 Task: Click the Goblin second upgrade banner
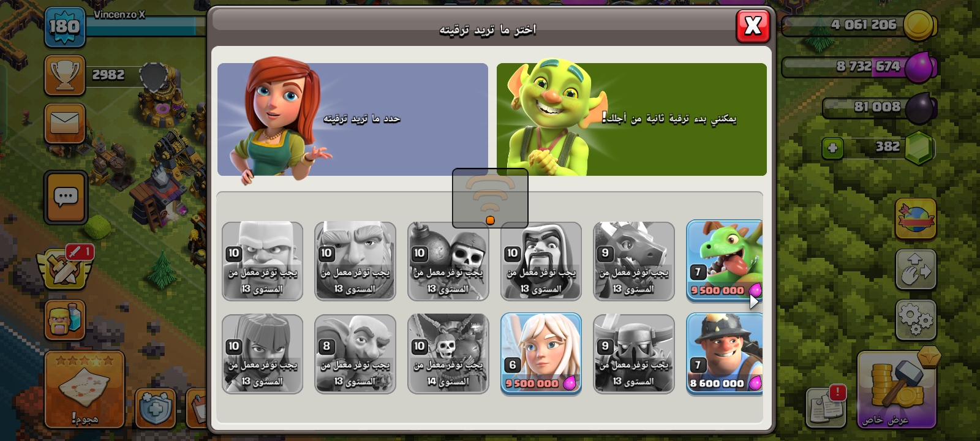click(631, 119)
